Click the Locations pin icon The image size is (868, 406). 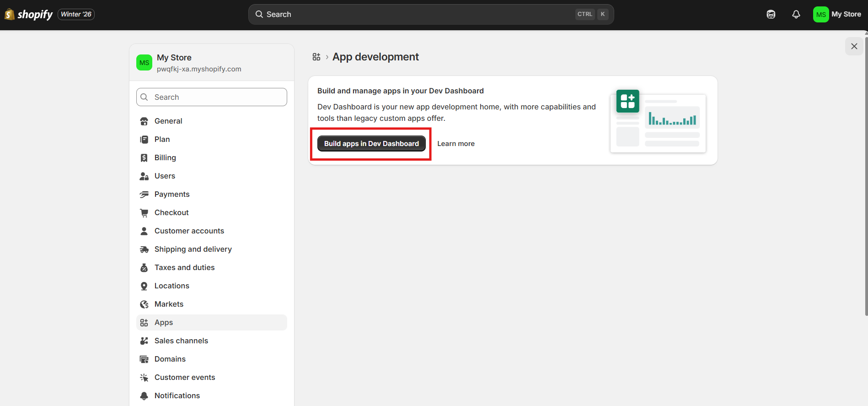click(144, 286)
